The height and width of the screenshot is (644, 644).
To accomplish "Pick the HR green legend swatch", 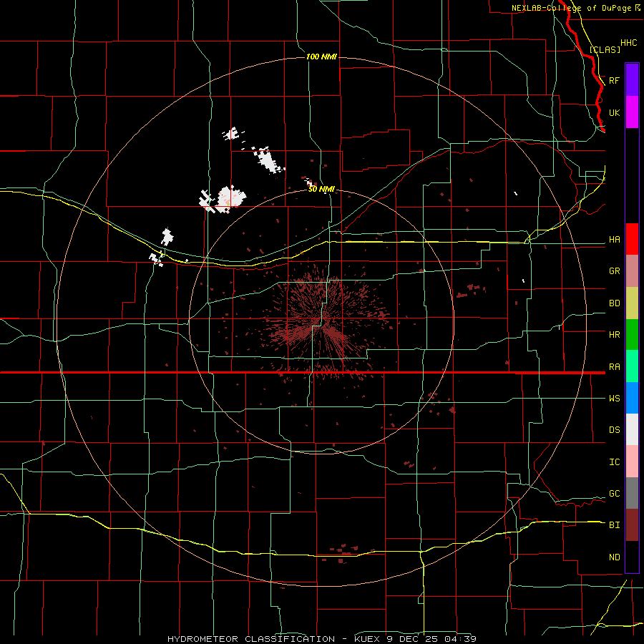I will (632, 335).
